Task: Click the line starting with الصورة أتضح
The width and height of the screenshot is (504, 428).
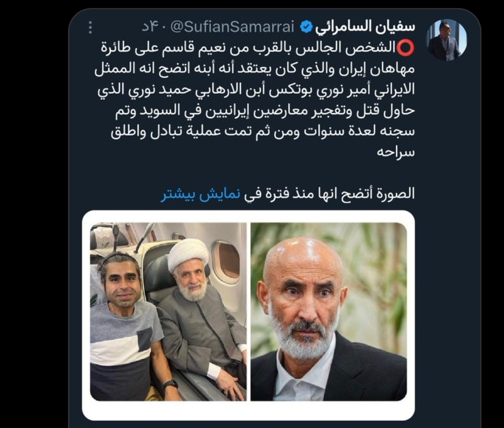Action: click(x=287, y=195)
